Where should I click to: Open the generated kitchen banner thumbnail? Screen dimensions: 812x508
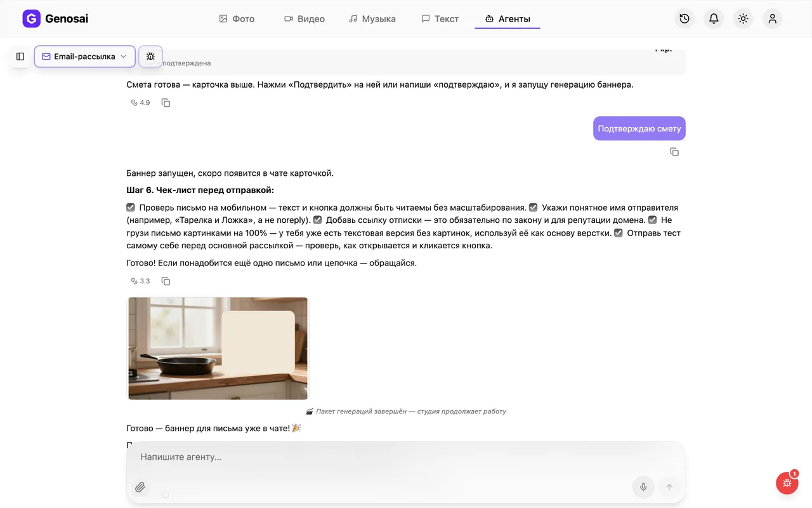[218, 348]
